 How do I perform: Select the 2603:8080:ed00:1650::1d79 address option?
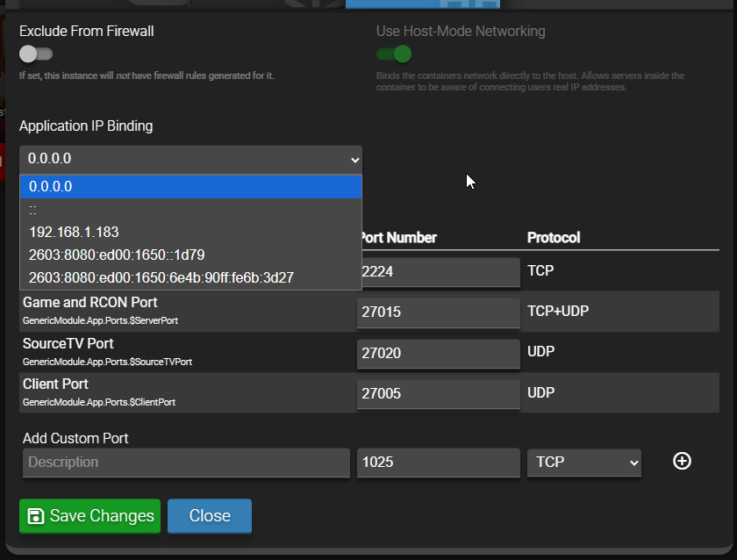(190, 255)
